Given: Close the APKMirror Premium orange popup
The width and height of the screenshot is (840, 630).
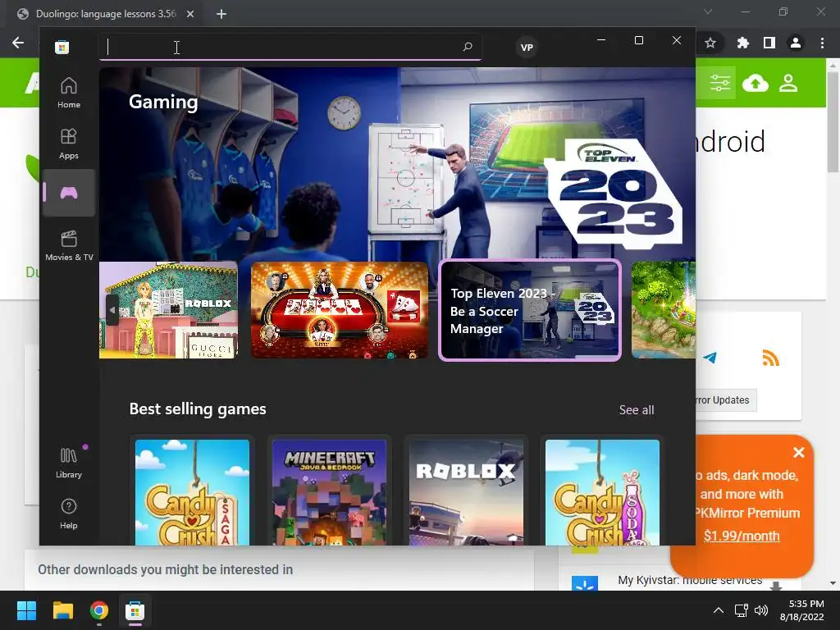Looking at the screenshot, I should coord(799,453).
